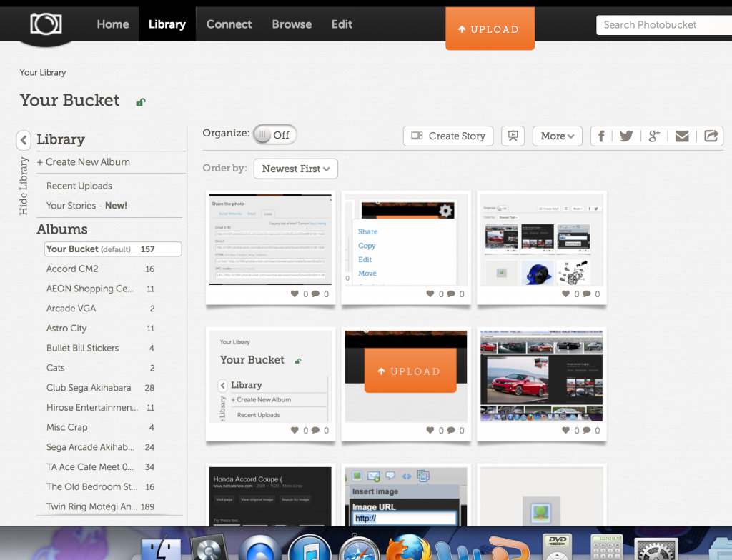Select the Library navigation tab
The width and height of the screenshot is (732, 560).
point(167,24)
